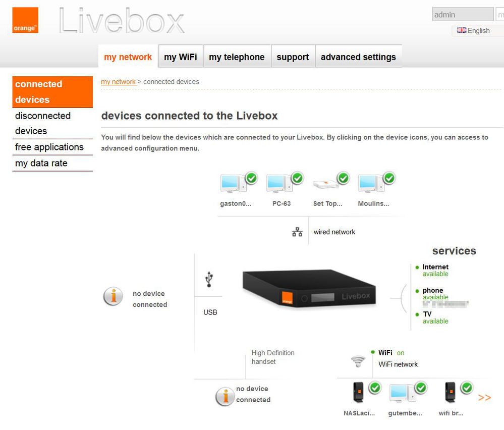Select the wifi br... bridge device icon
504x430 pixels.
pyautogui.click(x=450, y=392)
